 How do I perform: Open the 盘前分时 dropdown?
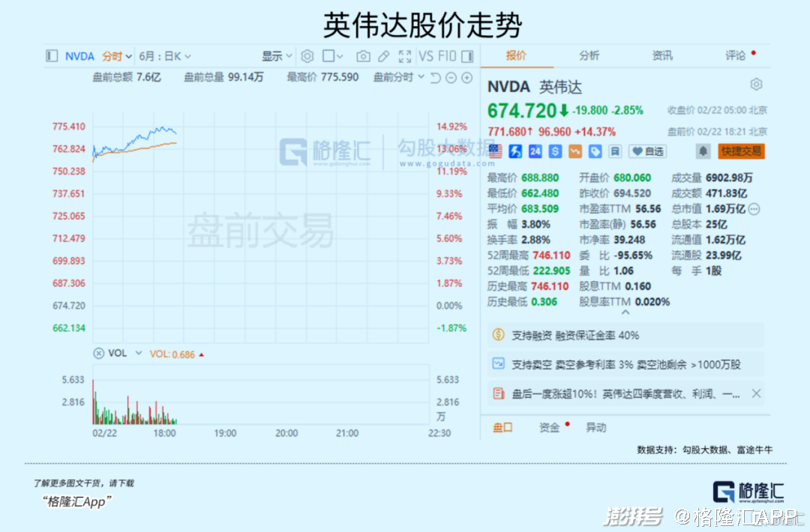click(399, 77)
